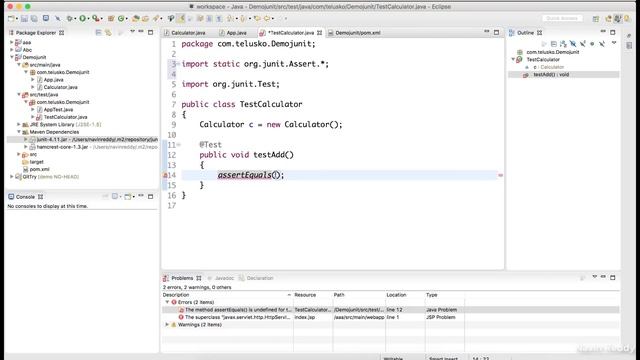This screenshot has height=360, width=640.
Task: Click the New wizard icon in the toolbar
Action: click(x=11, y=18)
